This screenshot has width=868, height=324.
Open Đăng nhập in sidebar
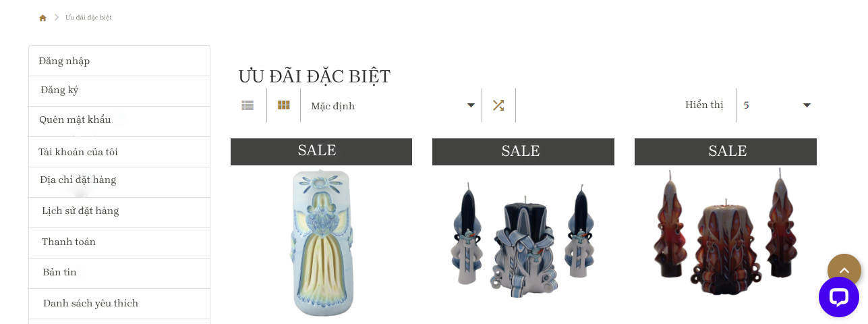(x=119, y=61)
